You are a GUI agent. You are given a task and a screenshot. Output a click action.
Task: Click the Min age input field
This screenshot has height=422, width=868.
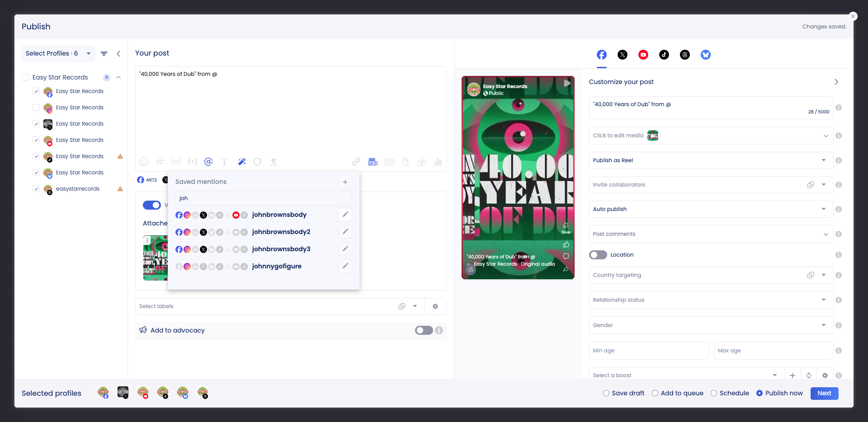click(649, 351)
